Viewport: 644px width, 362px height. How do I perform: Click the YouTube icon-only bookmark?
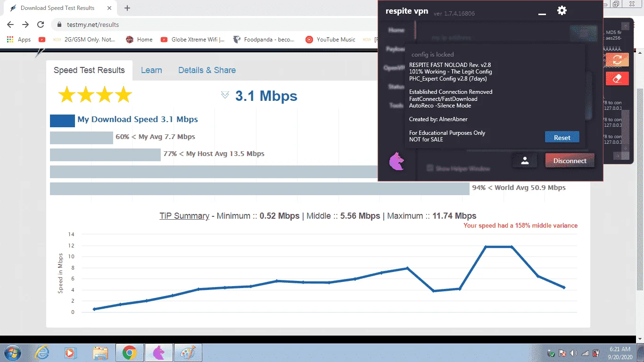42,40
